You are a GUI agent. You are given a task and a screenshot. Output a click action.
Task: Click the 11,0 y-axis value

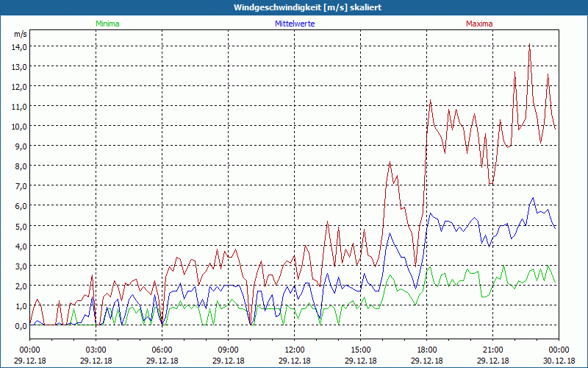click(x=19, y=107)
